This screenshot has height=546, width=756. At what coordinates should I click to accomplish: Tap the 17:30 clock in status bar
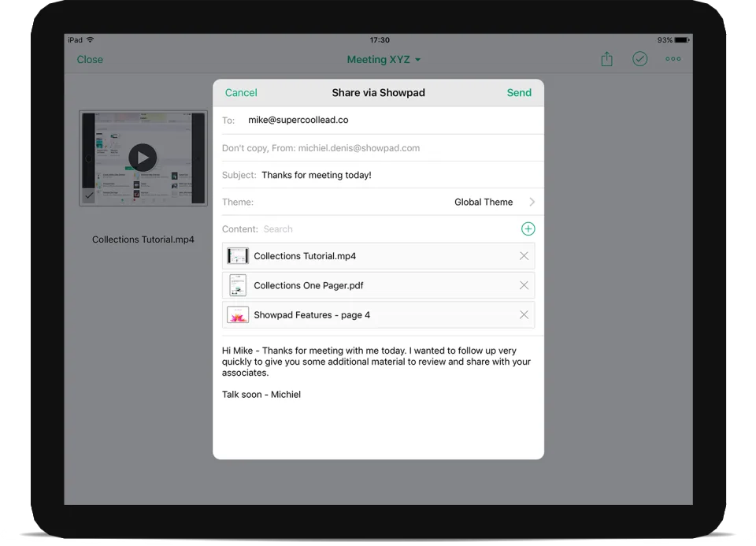380,40
